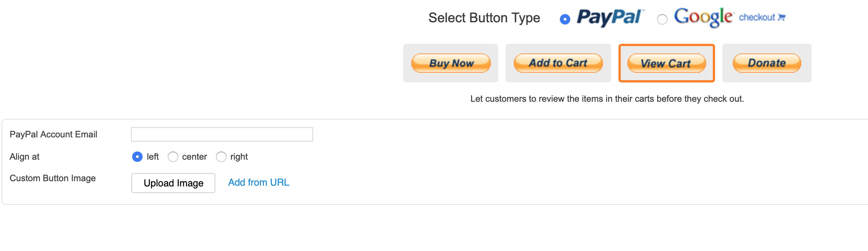Select the Google checkout radio button

(662, 19)
